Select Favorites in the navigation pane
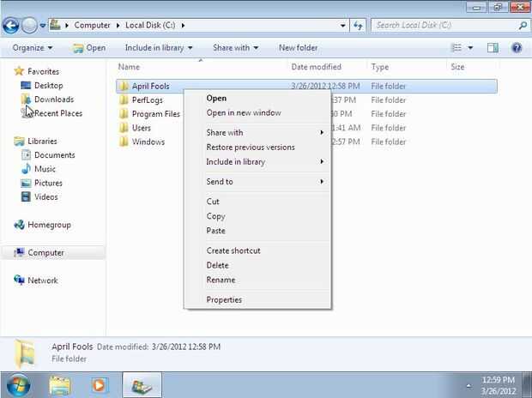532x398 pixels. [43, 71]
